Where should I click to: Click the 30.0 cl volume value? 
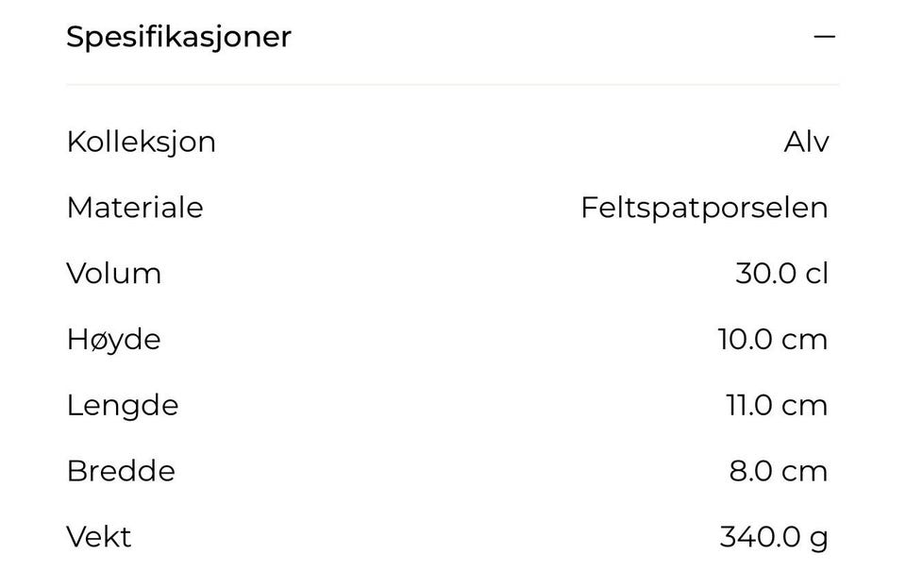point(781,273)
